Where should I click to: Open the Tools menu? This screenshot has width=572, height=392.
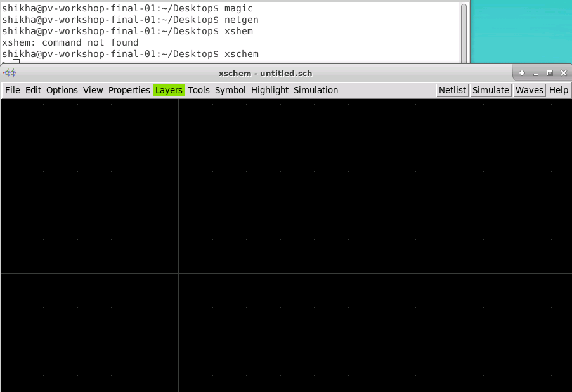point(198,90)
